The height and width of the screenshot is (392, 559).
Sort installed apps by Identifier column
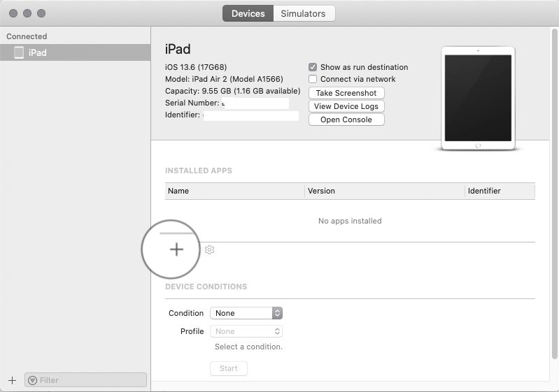500,191
